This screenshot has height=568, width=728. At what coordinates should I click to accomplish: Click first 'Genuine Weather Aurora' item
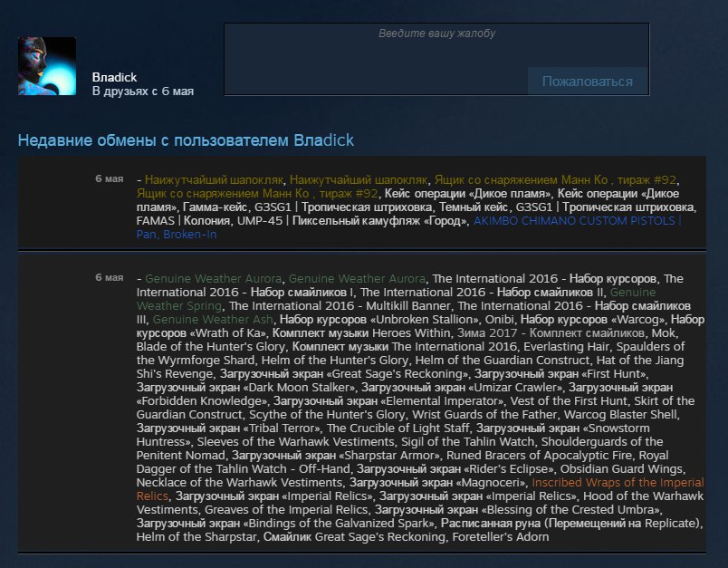pyautogui.click(x=213, y=279)
